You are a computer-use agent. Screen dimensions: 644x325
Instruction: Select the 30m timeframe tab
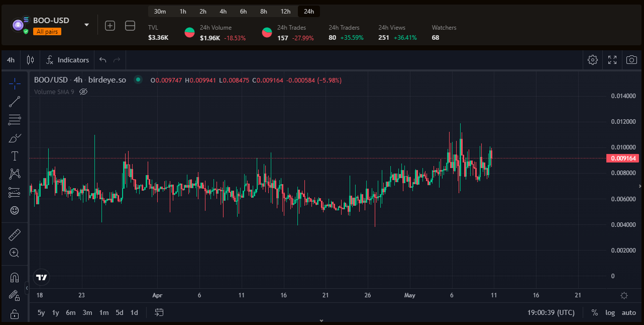160,11
